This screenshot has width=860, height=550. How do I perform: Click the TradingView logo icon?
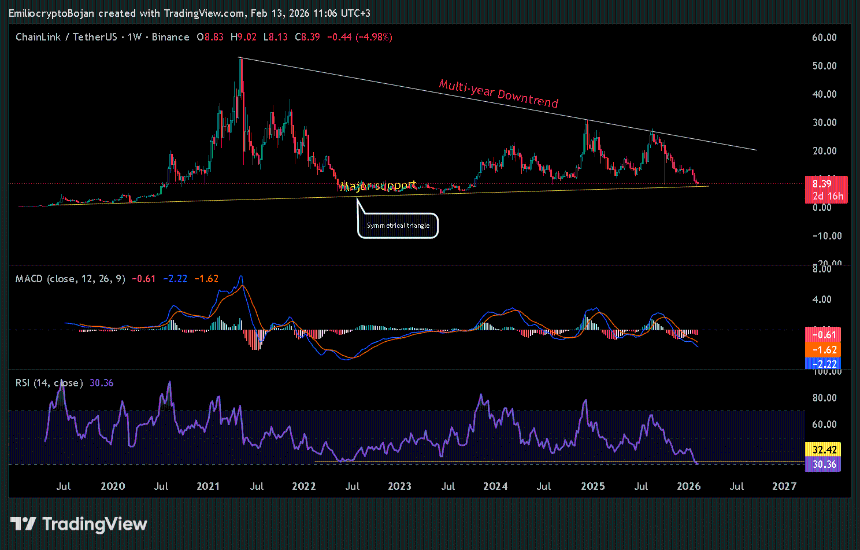[23, 524]
